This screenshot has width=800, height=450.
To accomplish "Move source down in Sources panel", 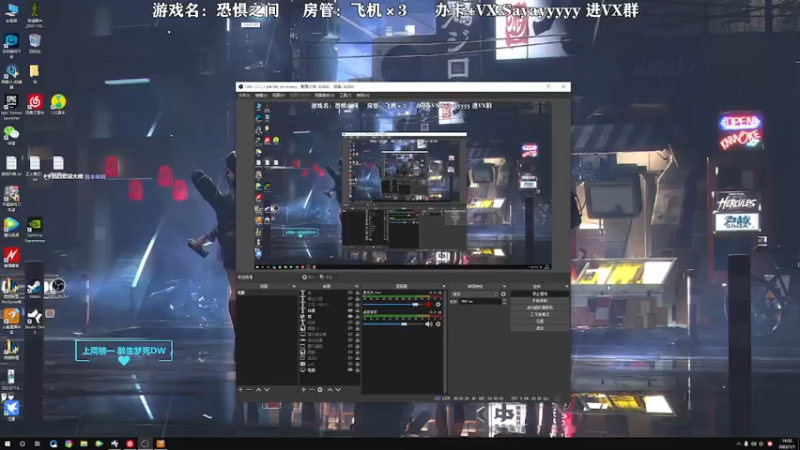I will tap(338, 389).
